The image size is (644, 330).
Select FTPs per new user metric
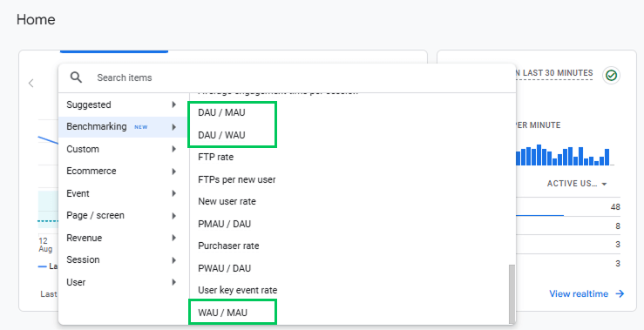coord(236,179)
